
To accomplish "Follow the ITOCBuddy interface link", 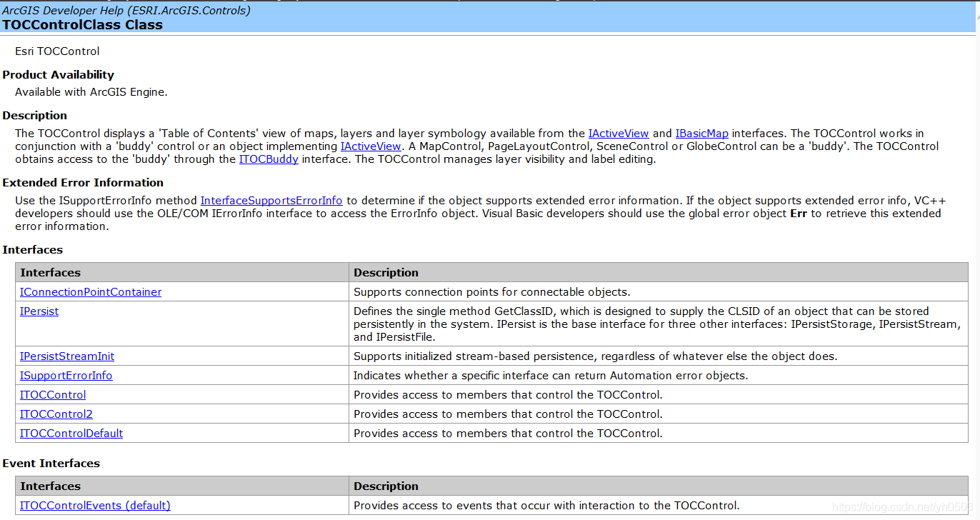I will (269, 159).
